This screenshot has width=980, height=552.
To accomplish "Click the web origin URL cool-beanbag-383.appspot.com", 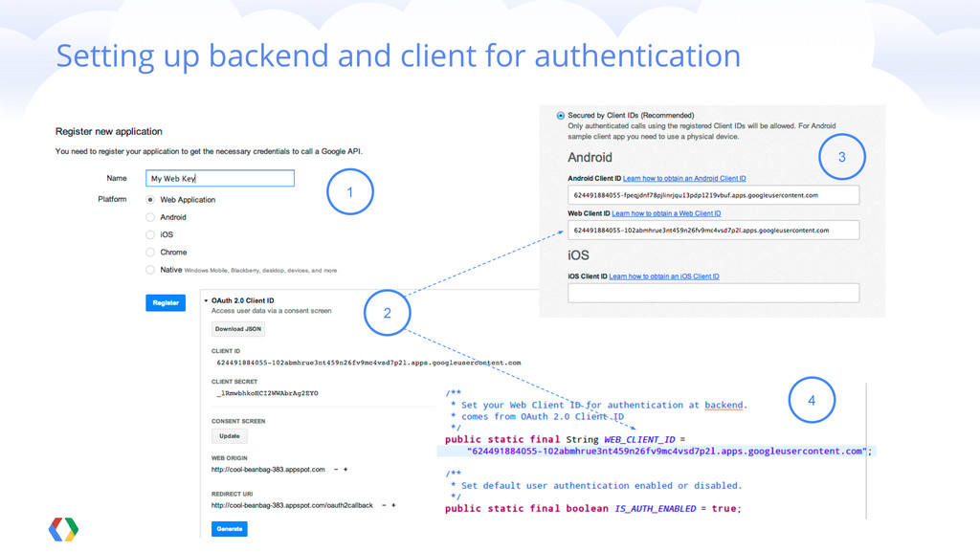I will pyautogui.click(x=268, y=470).
